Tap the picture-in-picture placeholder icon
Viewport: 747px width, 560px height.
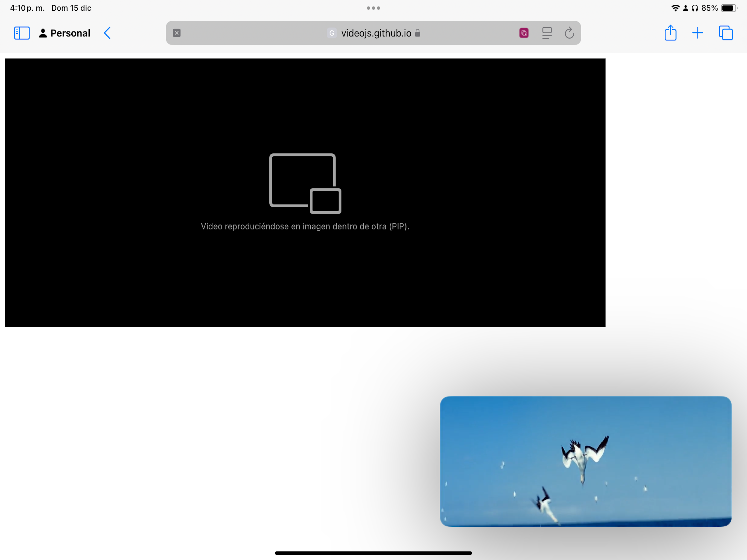pyautogui.click(x=305, y=183)
